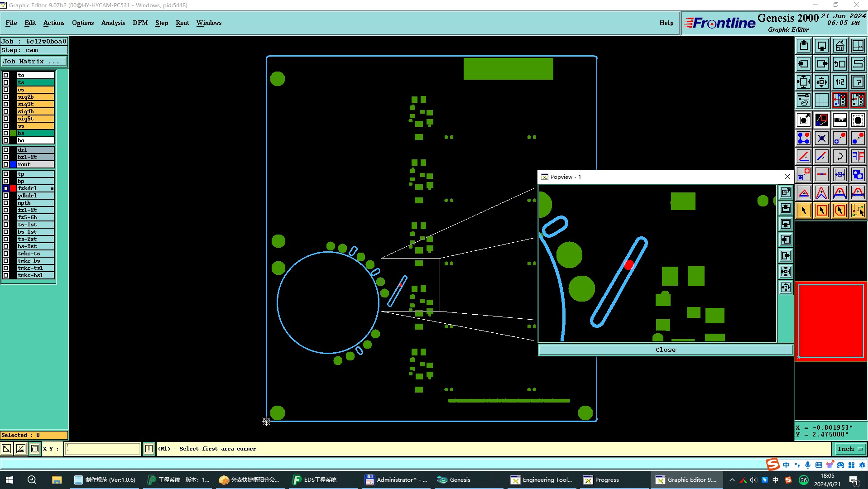Open the Step menu
Image resolution: width=868 pixels, height=489 pixels.
tap(162, 23)
